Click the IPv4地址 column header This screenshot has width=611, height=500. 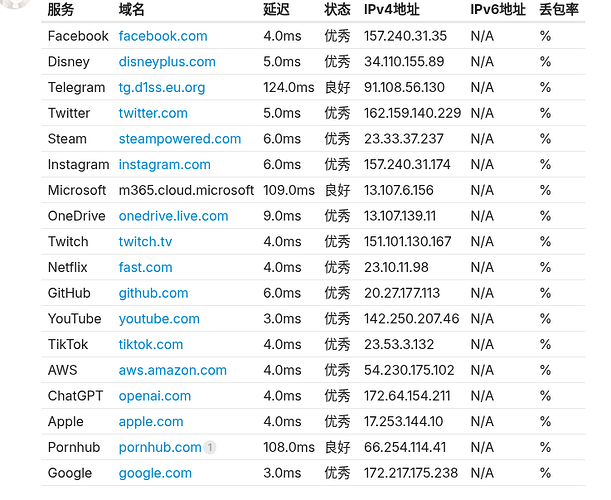coord(392,9)
